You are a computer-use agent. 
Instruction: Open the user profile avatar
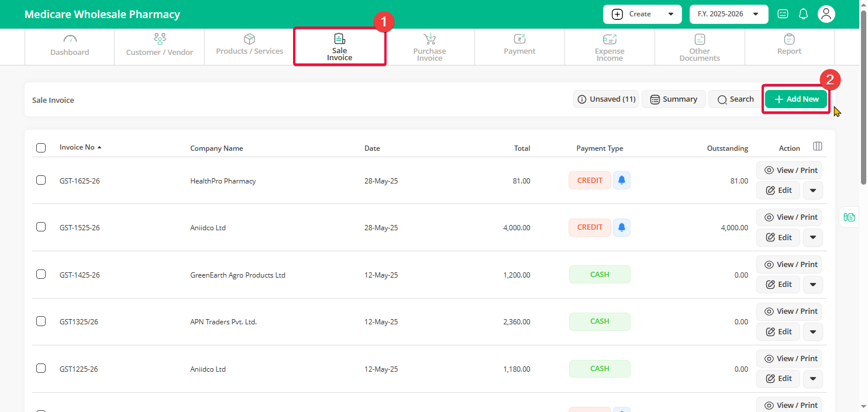coord(826,14)
